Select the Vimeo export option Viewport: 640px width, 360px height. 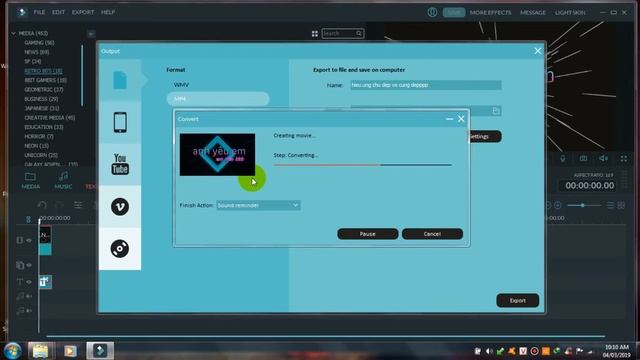click(120, 207)
